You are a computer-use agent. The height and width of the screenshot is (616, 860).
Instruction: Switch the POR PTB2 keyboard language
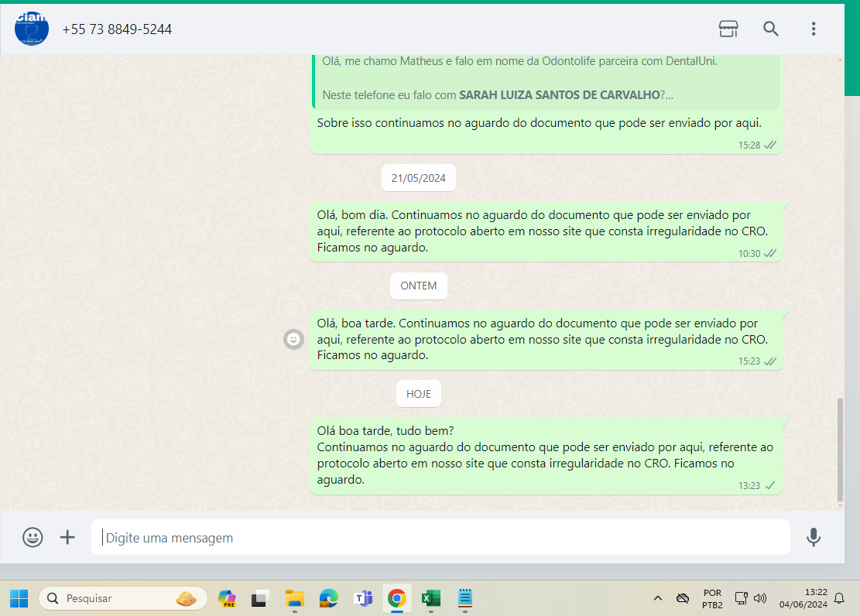click(712, 598)
